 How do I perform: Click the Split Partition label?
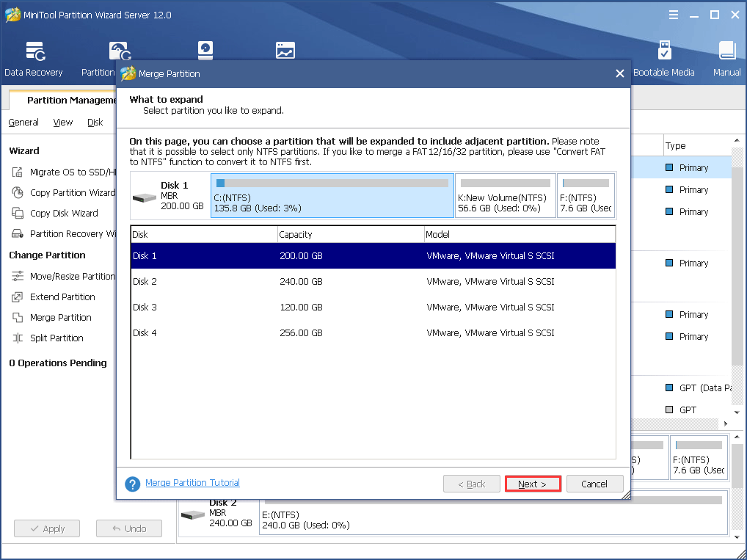[x=57, y=338]
